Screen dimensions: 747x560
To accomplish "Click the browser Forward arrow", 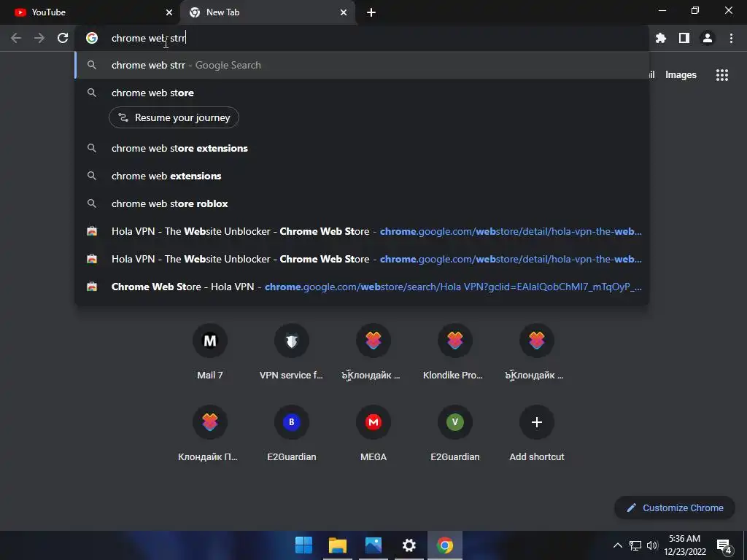I will point(39,38).
